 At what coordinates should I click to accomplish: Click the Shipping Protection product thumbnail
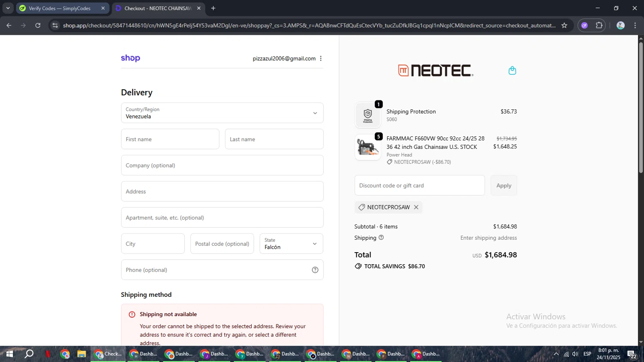[x=368, y=115]
